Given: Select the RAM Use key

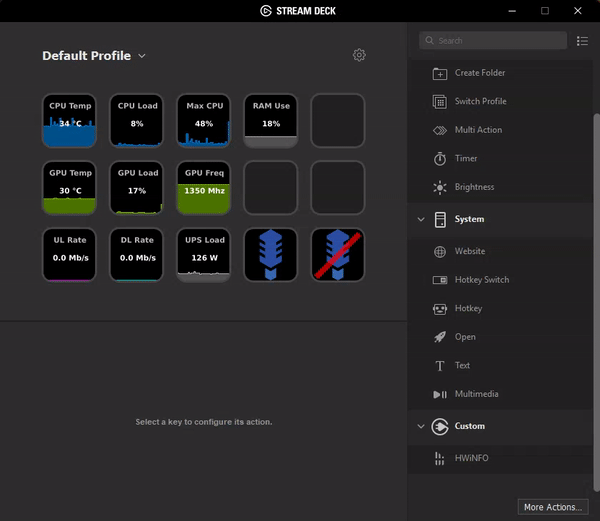Looking at the screenshot, I should [271, 120].
